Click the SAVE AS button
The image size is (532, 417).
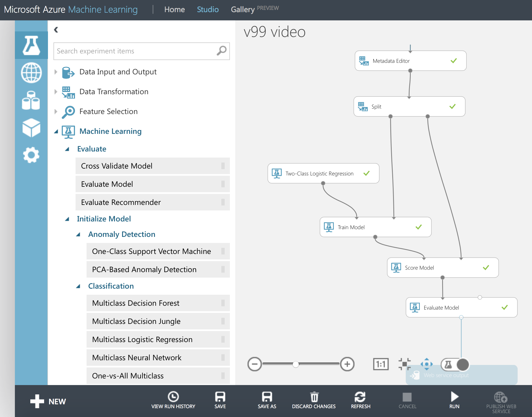267,400
